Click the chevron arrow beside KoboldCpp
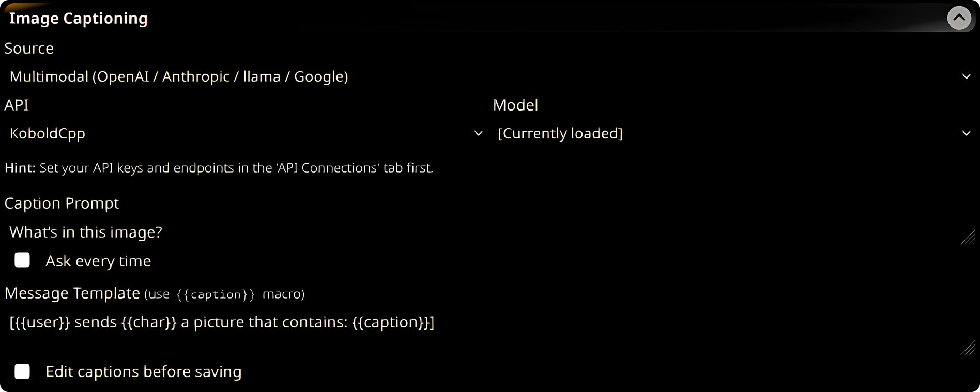 [479, 133]
